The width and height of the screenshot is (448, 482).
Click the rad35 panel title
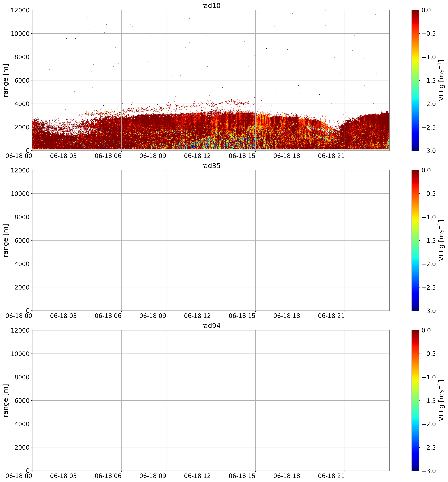pos(211,166)
